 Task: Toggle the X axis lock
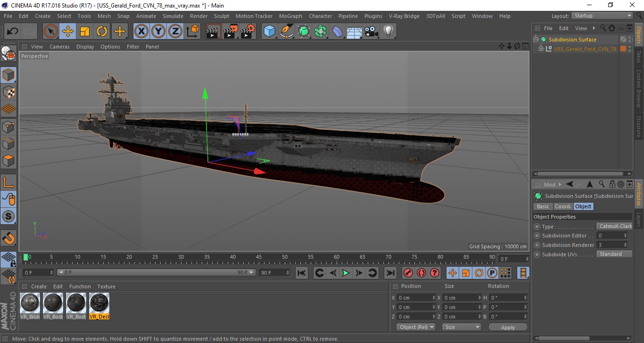click(x=141, y=32)
